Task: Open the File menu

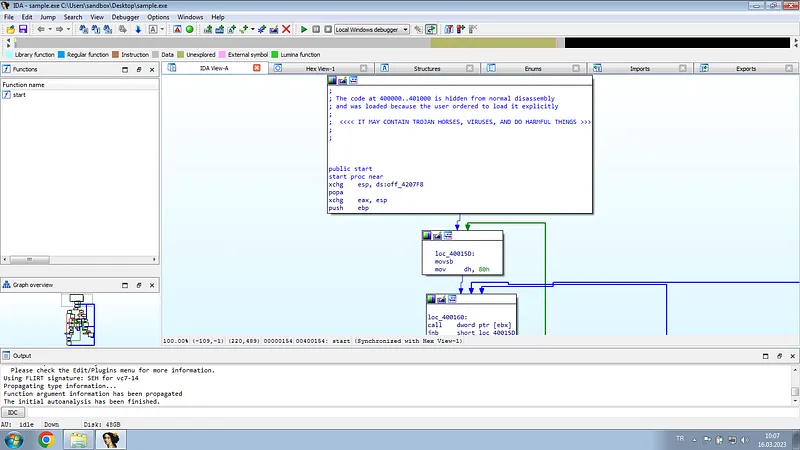Action: tap(9, 17)
